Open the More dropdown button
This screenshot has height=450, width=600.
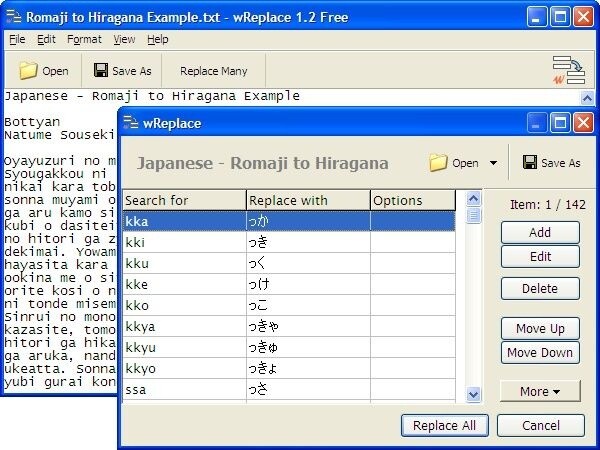coord(540,391)
